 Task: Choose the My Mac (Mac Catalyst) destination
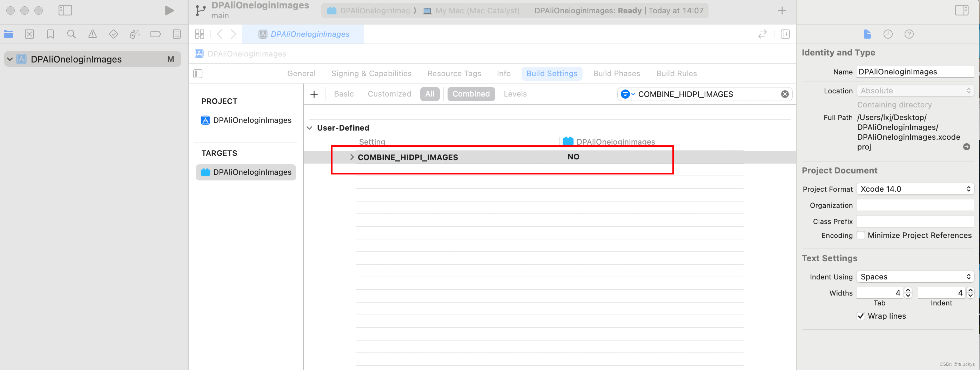pyautogui.click(x=471, y=11)
